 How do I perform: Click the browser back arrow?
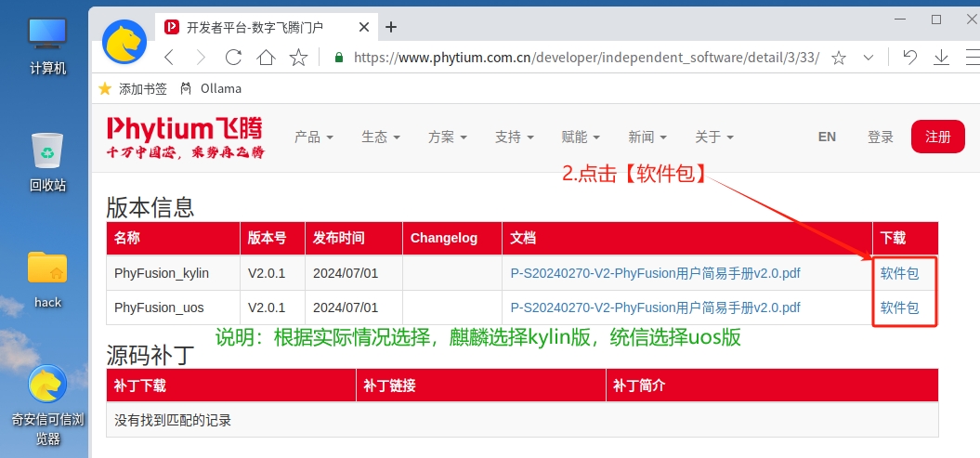pos(169,58)
